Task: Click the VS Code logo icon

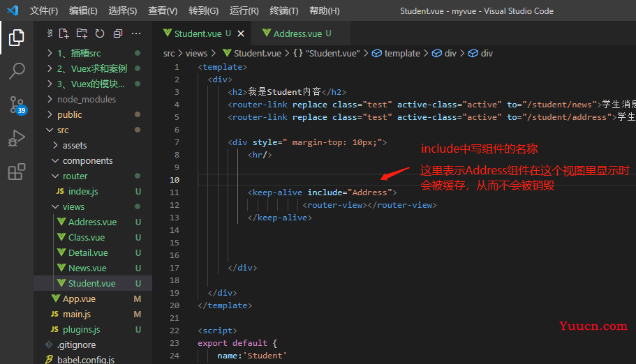Action: [13, 10]
